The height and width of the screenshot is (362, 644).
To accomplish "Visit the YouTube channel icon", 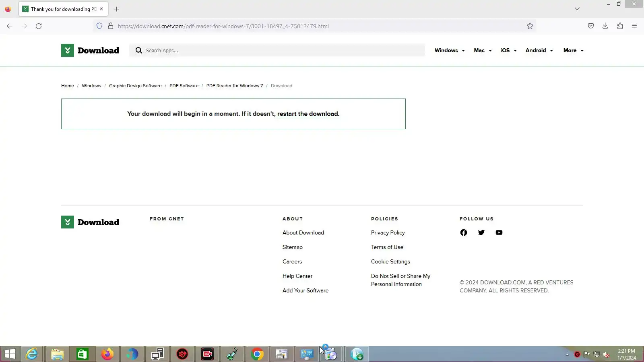I will (499, 232).
